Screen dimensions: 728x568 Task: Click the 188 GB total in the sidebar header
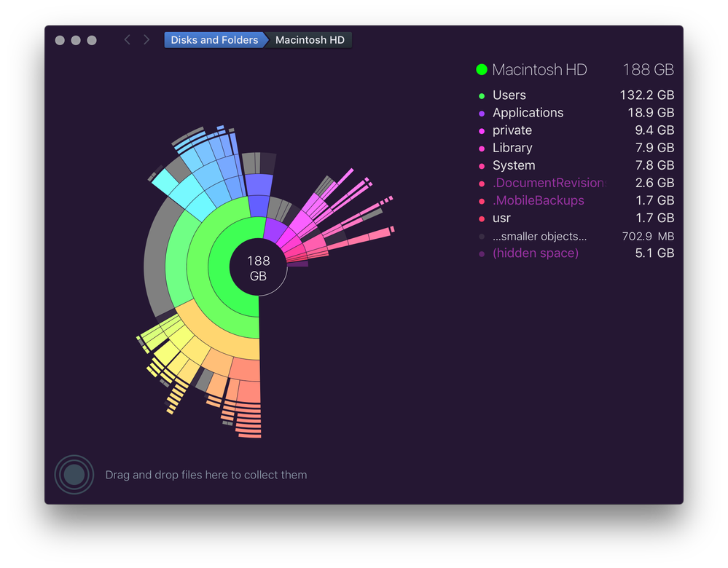[x=648, y=70]
